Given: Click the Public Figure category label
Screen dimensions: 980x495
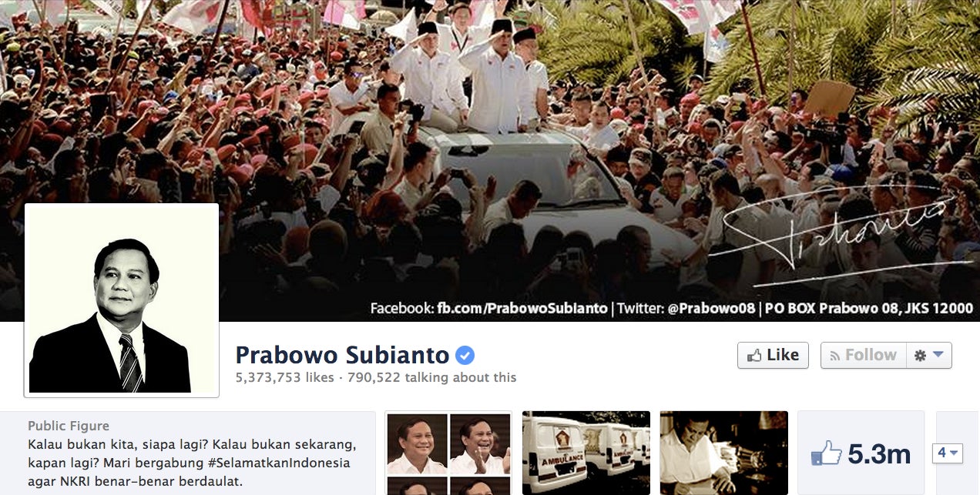Looking at the screenshot, I should click(69, 426).
